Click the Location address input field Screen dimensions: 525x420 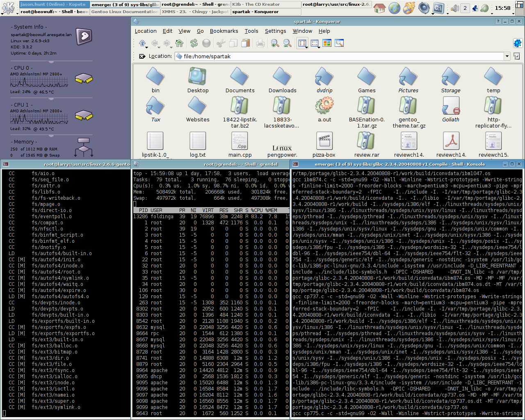340,56
